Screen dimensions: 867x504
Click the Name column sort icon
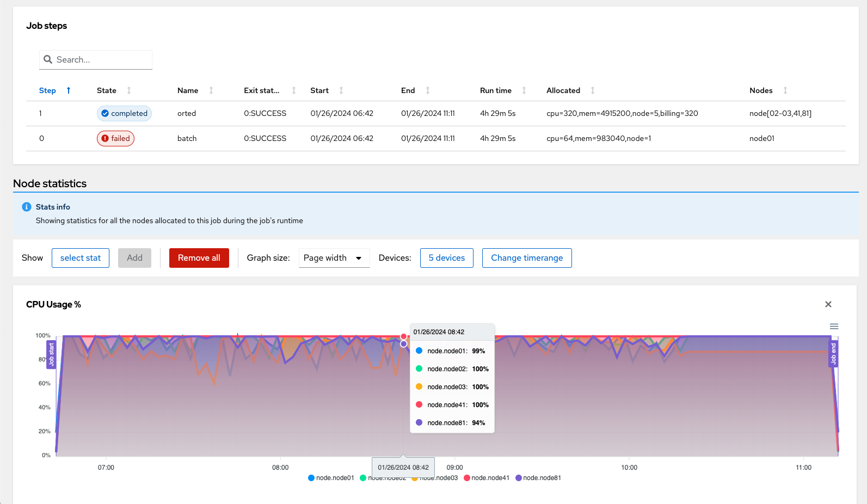click(x=211, y=90)
